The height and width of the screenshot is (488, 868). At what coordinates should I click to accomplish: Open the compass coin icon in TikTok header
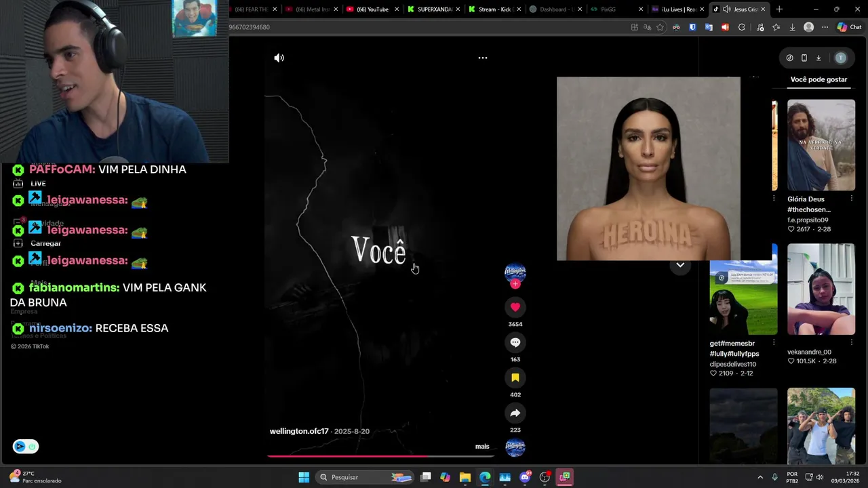point(789,58)
